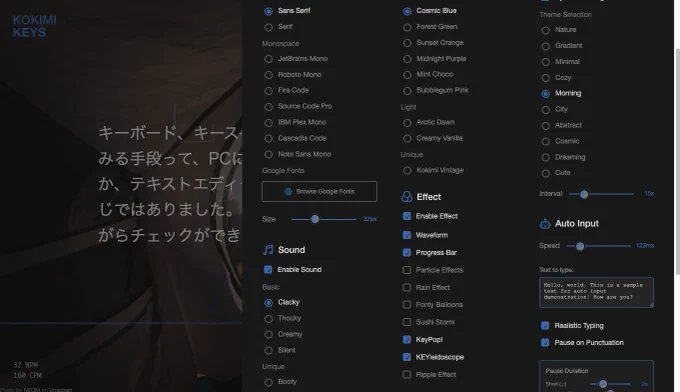
Task: Click the KOKIMI KEYS logo
Action: click(35, 26)
